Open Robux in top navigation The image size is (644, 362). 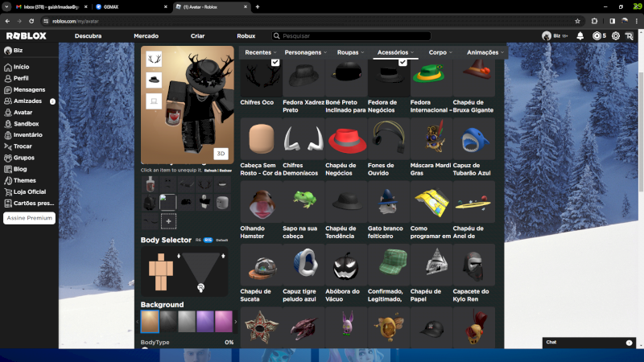pos(246,36)
